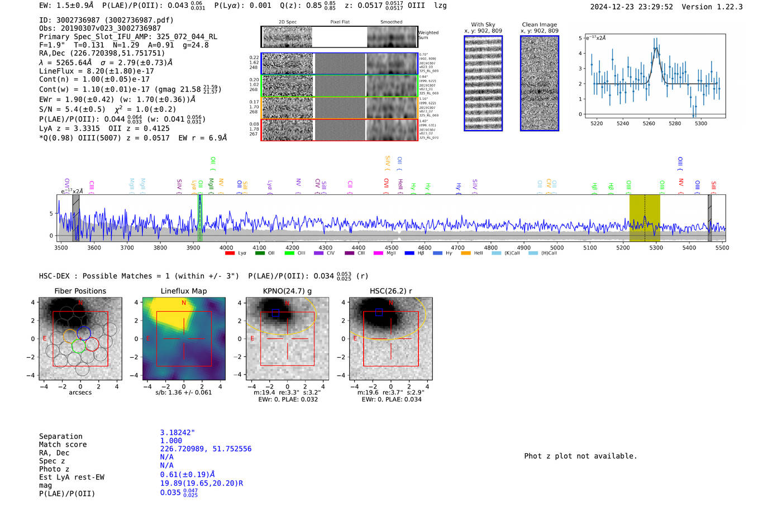Click the 's/b: 1.36 +/- 0.061' caption
The image size is (782, 532).
click(184, 392)
